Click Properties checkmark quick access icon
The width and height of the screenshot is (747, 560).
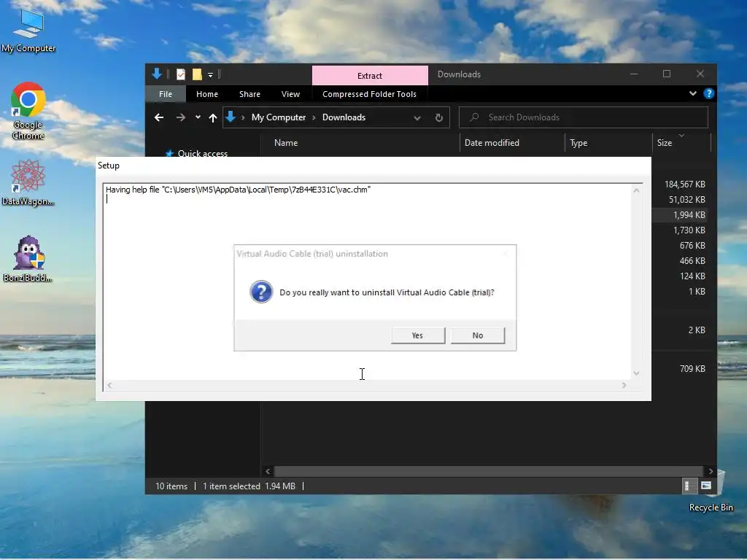click(181, 74)
